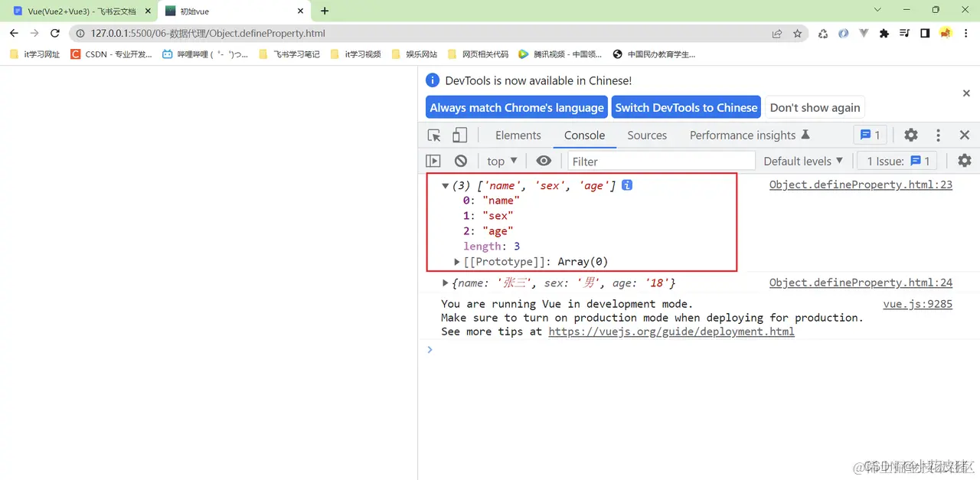Open Chrome's three-dot menu
This screenshot has height=480, width=980.
[966, 34]
